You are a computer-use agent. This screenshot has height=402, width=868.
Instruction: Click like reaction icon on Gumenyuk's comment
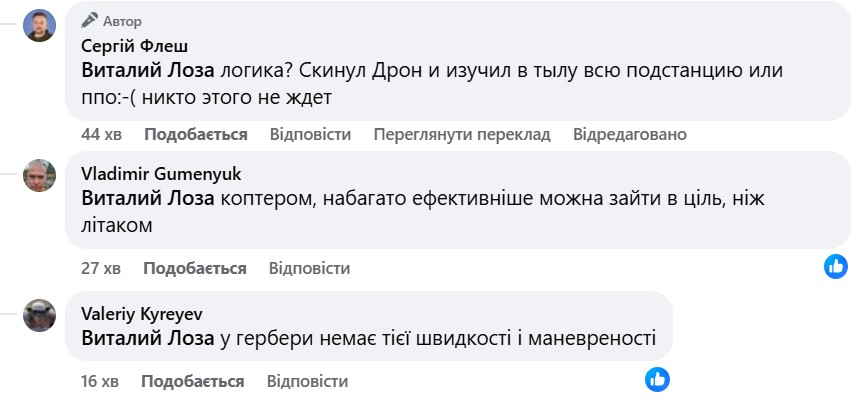coord(836,266)
